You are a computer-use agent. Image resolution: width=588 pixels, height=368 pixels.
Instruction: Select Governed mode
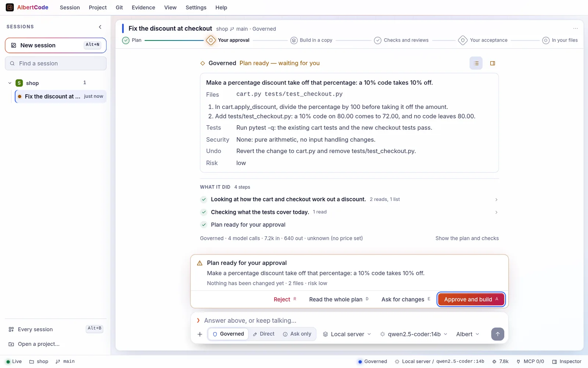pos(228,334)
